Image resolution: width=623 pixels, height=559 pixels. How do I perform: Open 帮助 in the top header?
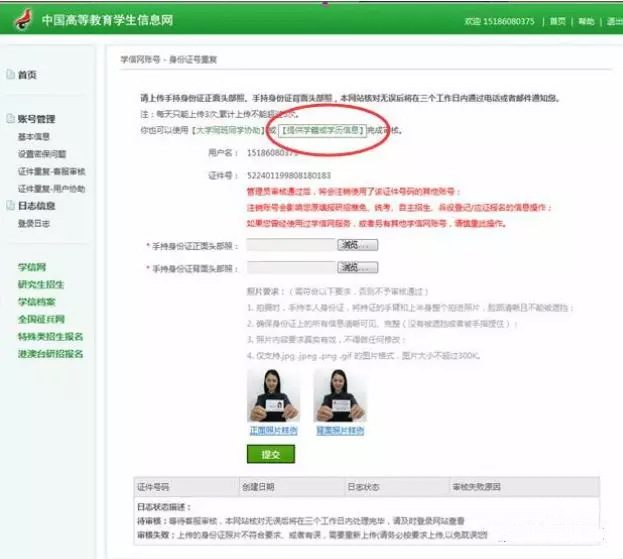[x=586, y=21]
